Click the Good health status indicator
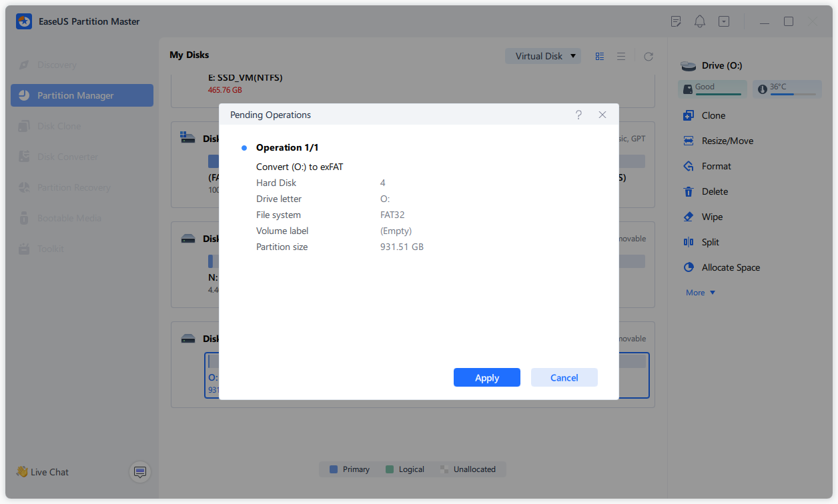The image size is (838, 504). pos(713,88)
